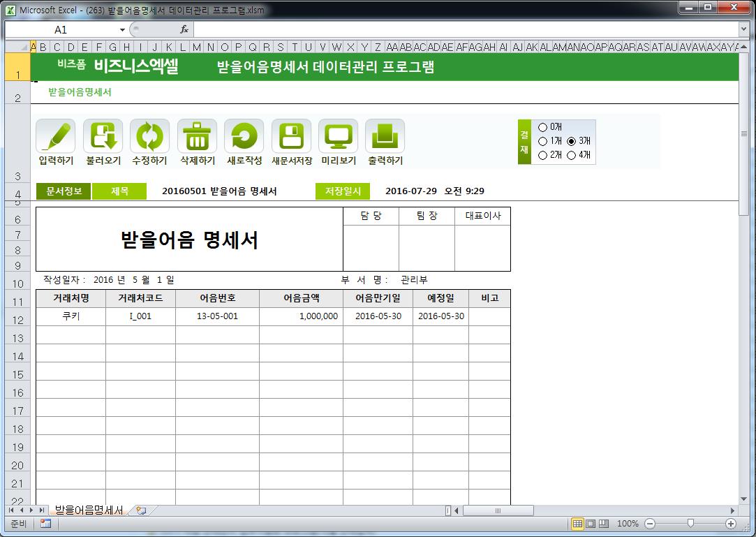Click the 삭제하기 trash can icon
This screenshot has height=537, width=756.
[x=197, y=136]
